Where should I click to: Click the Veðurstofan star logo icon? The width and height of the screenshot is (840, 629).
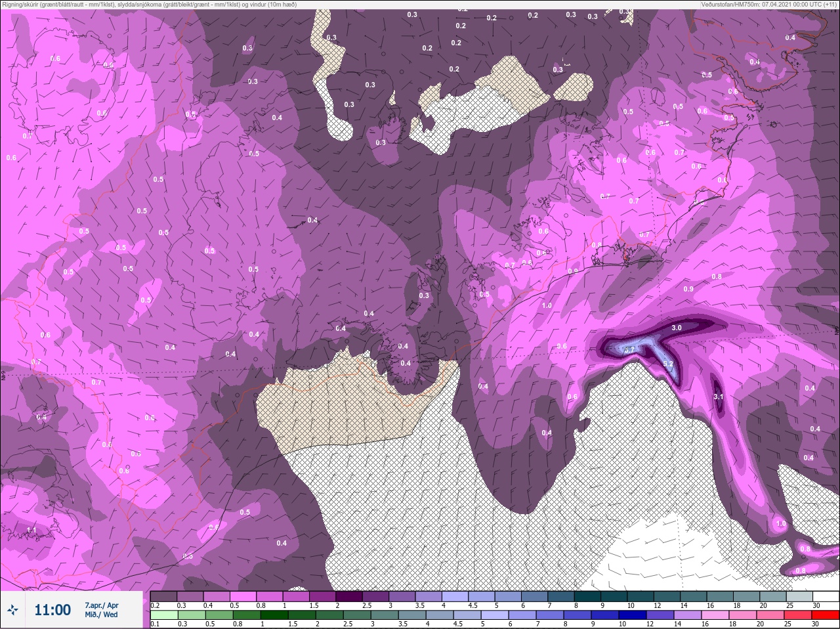[12, 610]
